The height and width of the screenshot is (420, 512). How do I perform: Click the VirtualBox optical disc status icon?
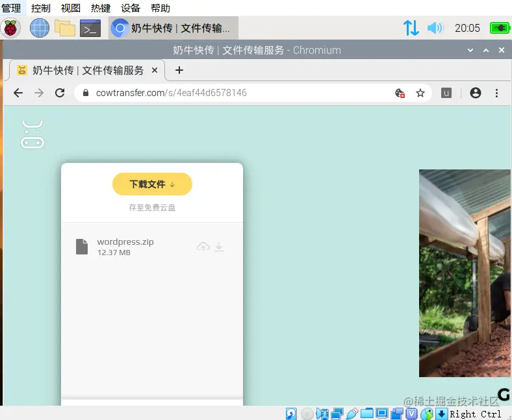point(307,414)
